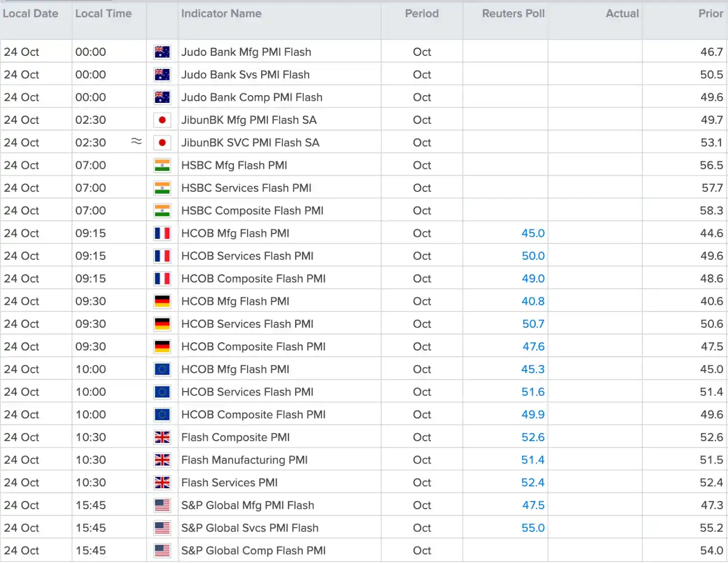Select the US flag beside S&P Global Comp Flash PMI

pos(162,550)
